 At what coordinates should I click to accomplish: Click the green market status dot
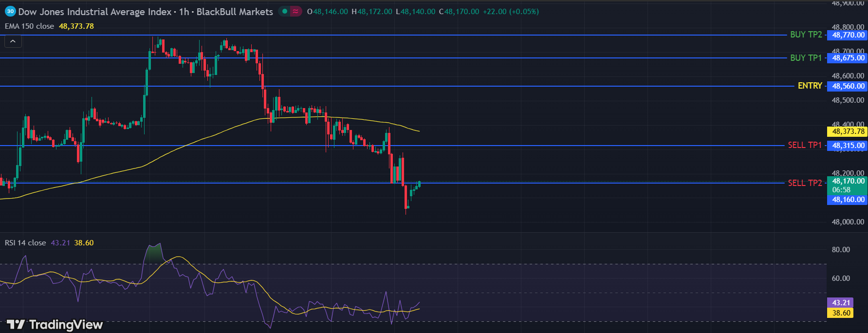point(285,11)
